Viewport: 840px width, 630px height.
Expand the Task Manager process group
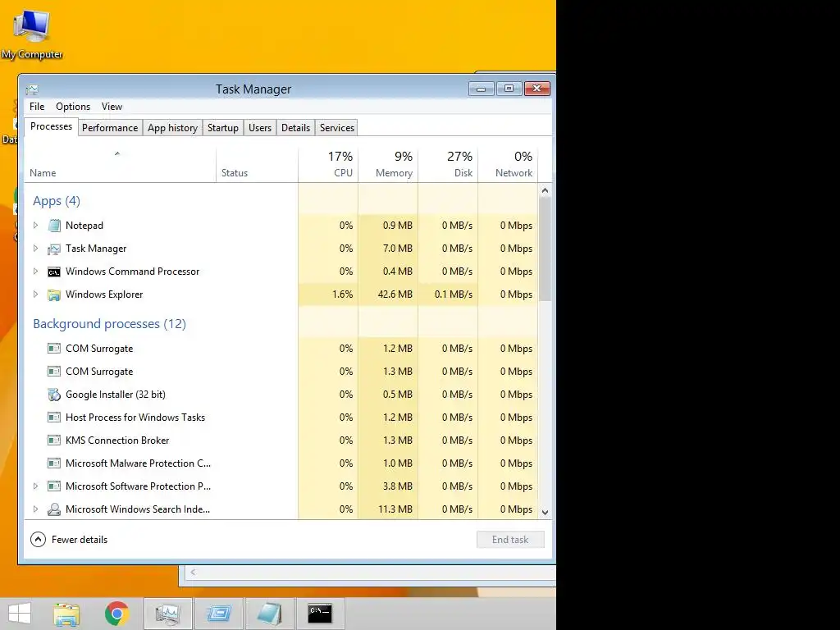[35, 249]
